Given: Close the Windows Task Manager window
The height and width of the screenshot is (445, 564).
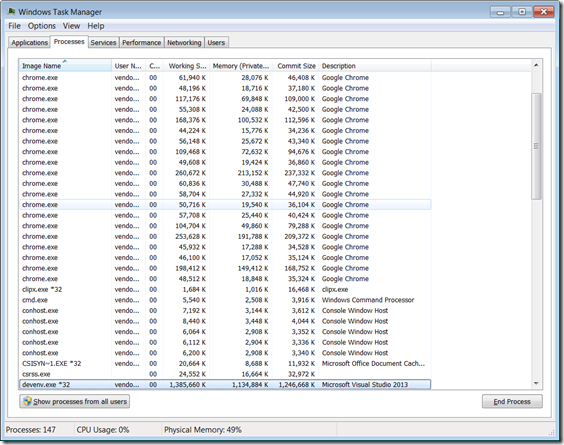Looking at the screenshot, I should (x=543, y=12).
